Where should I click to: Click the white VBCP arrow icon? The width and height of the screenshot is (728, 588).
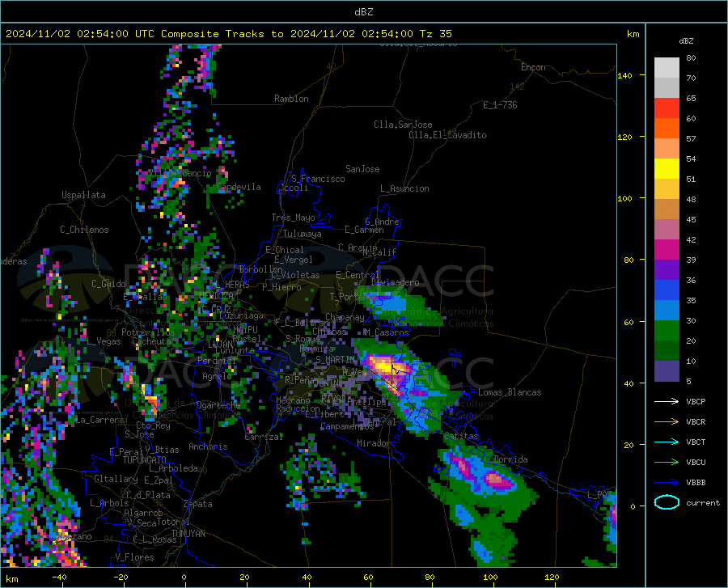(x=667, y=401)
